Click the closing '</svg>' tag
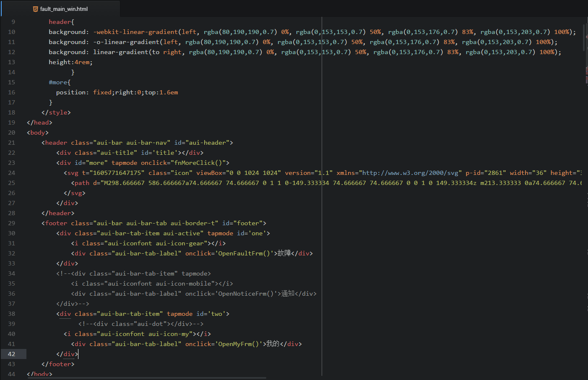 [75, 193]
